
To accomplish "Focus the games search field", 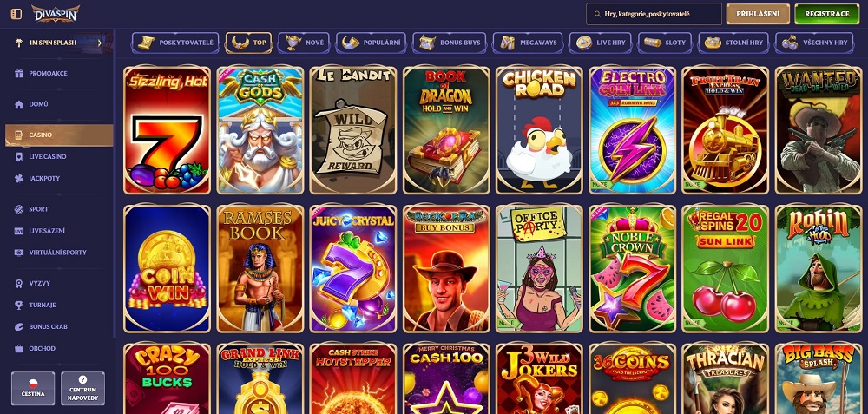I will pos(654,14).
